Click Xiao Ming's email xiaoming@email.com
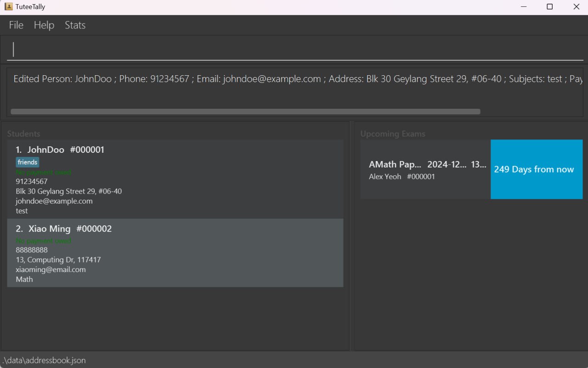The height and width of the screenshot is (368, 588). point(51,269)
